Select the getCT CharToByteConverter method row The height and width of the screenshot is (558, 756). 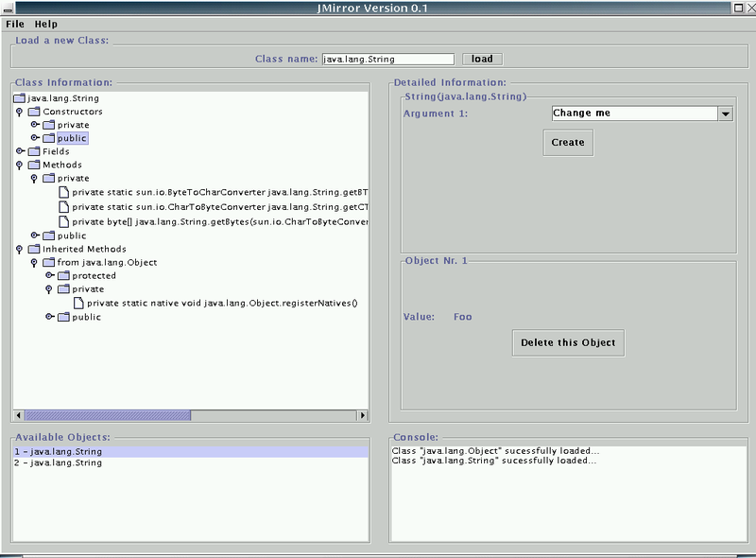point(220,207)
